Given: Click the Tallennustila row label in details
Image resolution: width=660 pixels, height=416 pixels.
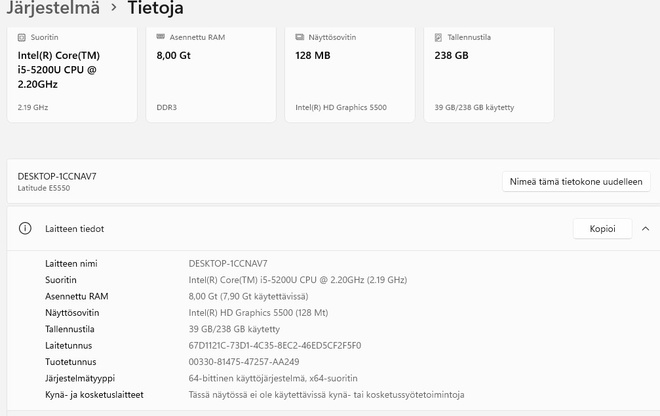Looking at the screenshot, I should pyautogui.click(x=69, y=329).
